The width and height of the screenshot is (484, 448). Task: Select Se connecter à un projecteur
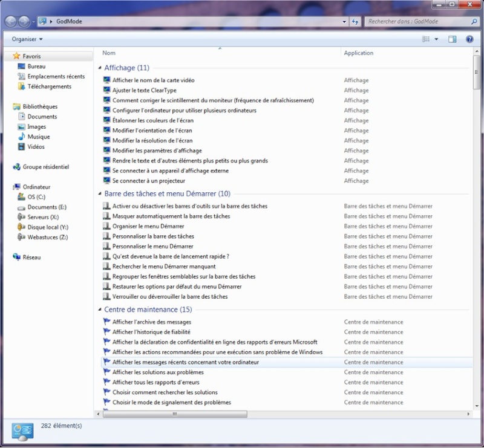[x=149, y=181]
